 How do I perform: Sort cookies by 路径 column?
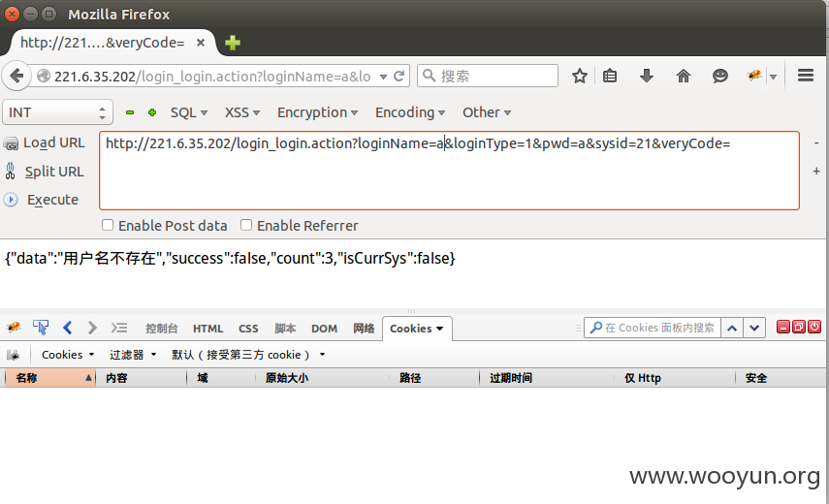(x=434, y=378)
